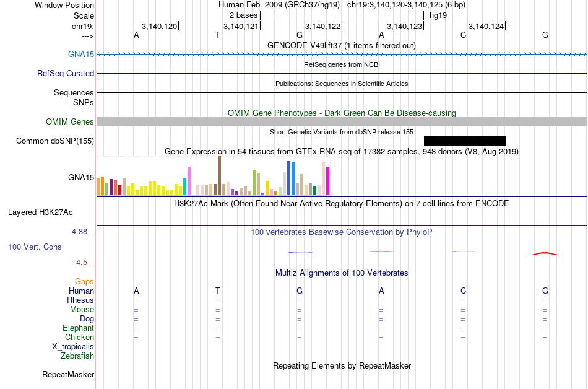Click the GNA15 GENCODE track label
The height and width of the screenshot is (389, 588).
81,54
